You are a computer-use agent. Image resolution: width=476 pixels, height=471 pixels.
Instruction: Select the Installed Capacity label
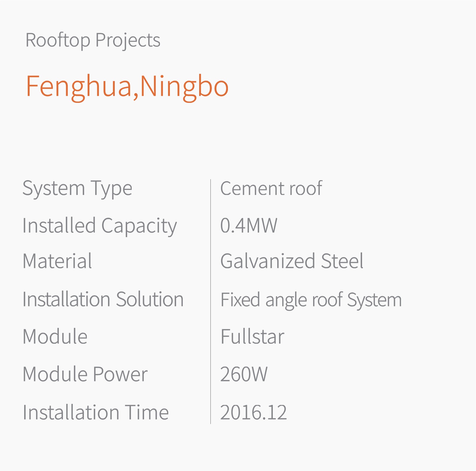pos(100,227)
